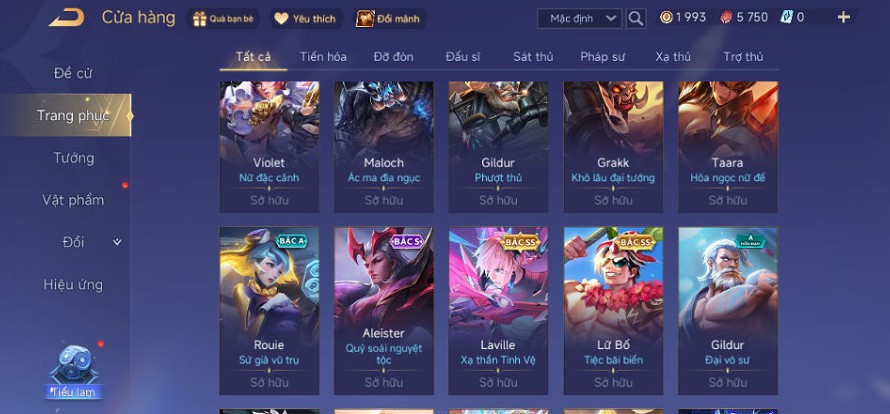This screenshot has height=414, width=890.
Task: Select Hiệu ứng in the sidebar
Action: [73, 285]
